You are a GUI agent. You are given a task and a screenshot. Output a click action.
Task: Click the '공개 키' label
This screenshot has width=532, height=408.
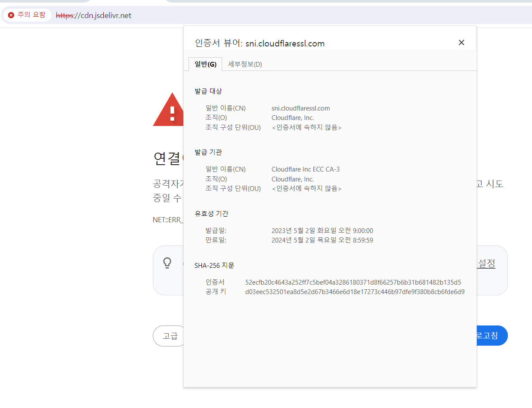[x=216, y=292]
